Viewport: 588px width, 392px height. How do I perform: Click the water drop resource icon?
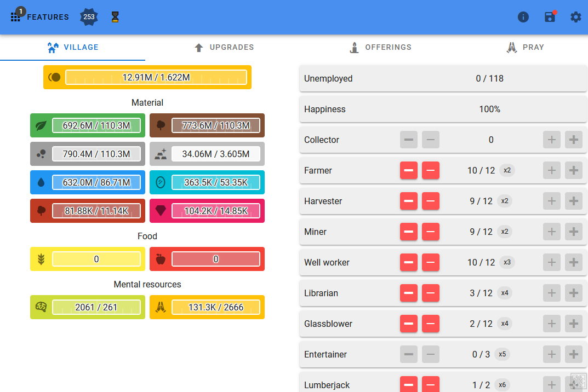point(41,182)
